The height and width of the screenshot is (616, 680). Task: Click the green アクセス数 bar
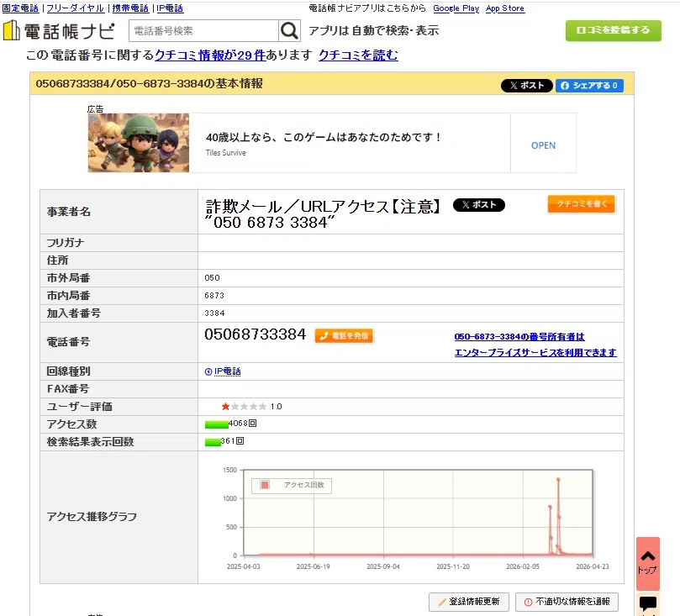tap(216, 424)
